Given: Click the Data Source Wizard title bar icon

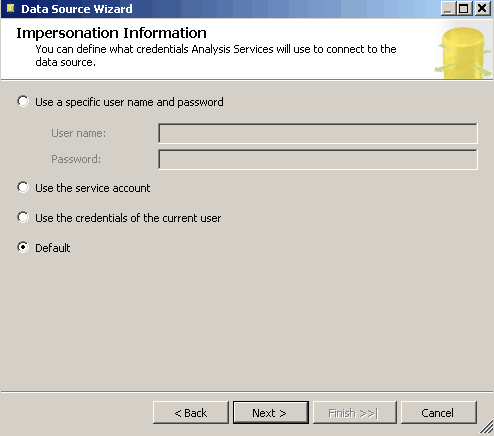Looking at the screenshot, I should point(10,8).
